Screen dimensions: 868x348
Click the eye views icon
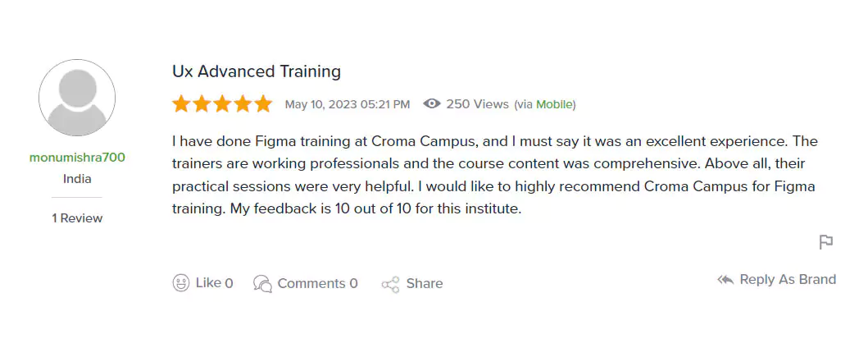[432, 104]
